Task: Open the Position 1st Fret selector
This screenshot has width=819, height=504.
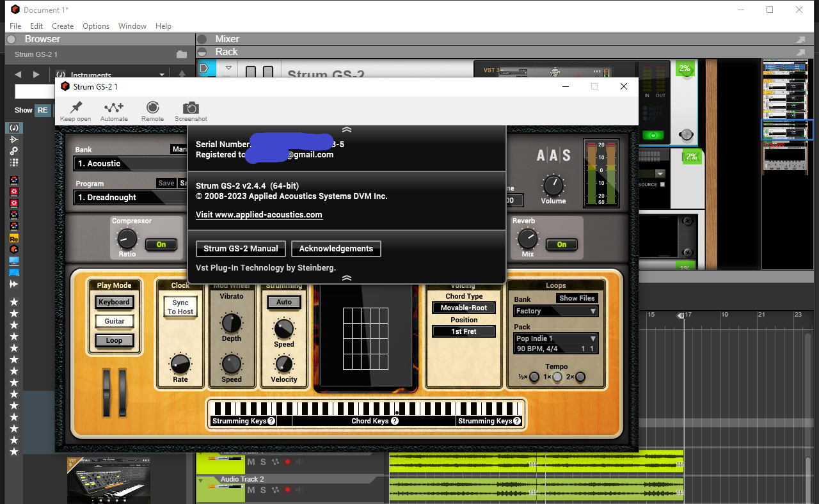Action: click(x=464, y=331)
